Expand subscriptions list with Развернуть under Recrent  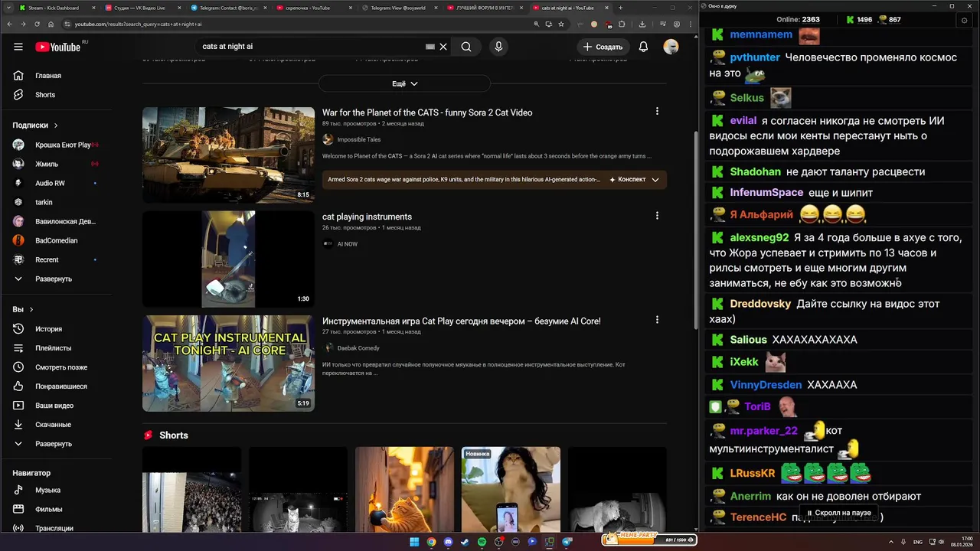click(56, 279)
